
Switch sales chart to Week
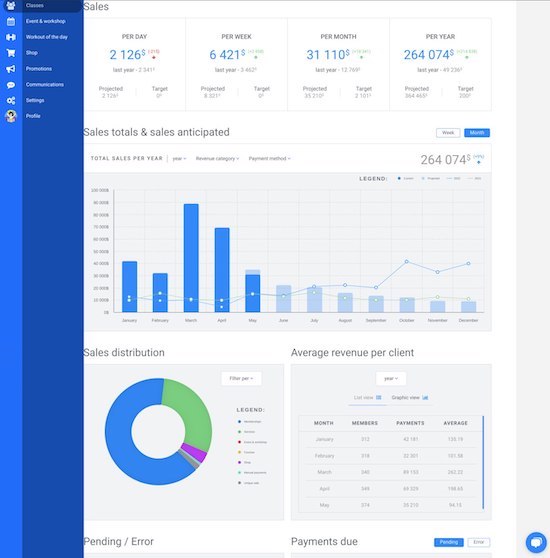(448, 133)
